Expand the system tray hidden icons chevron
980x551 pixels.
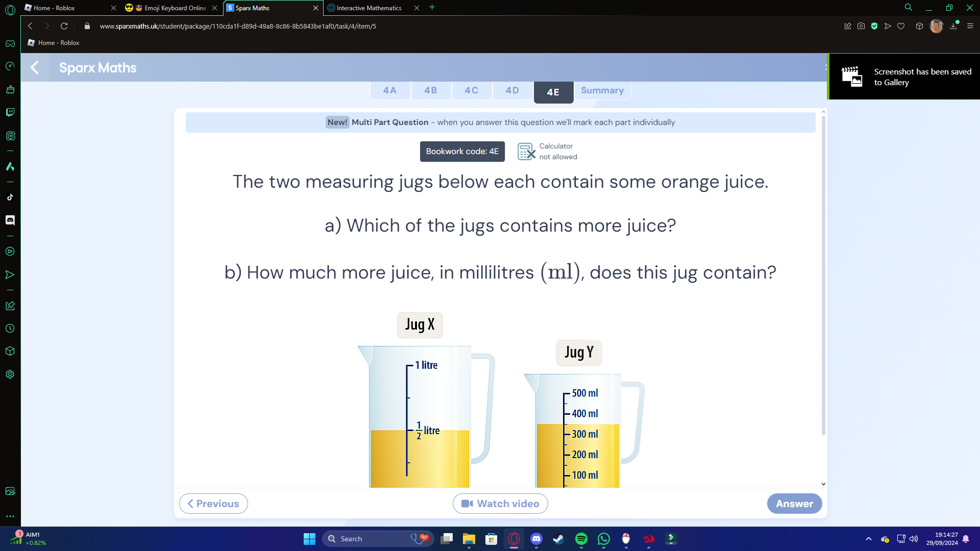pos(869,539)
